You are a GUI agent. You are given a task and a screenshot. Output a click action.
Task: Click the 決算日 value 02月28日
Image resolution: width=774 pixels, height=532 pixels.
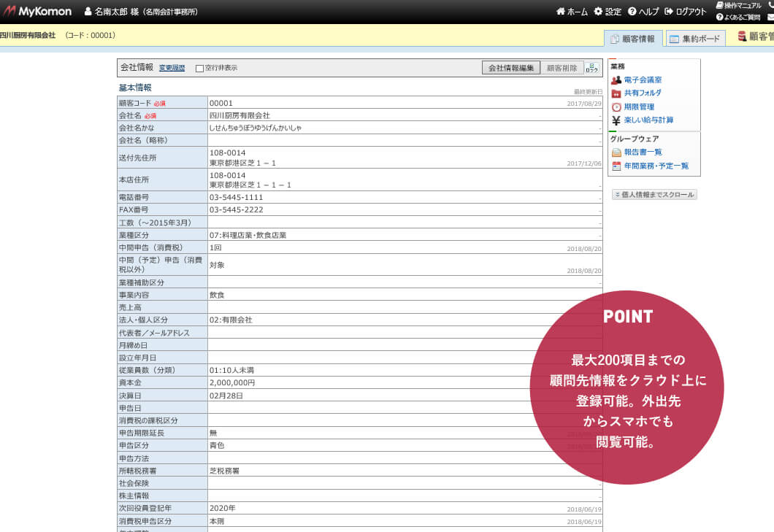tap(226, 396)
